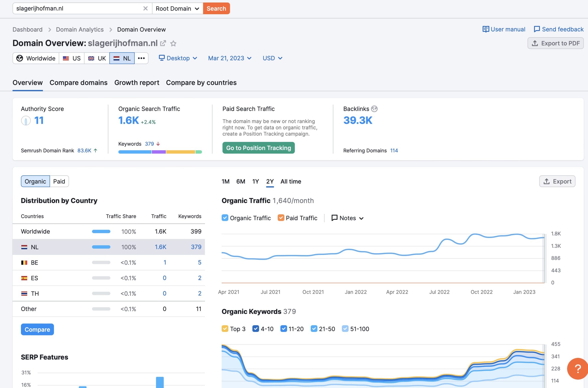Click the Belgium flag in BE row
This screenshot has width=588, height=388.
click(24, 262)
